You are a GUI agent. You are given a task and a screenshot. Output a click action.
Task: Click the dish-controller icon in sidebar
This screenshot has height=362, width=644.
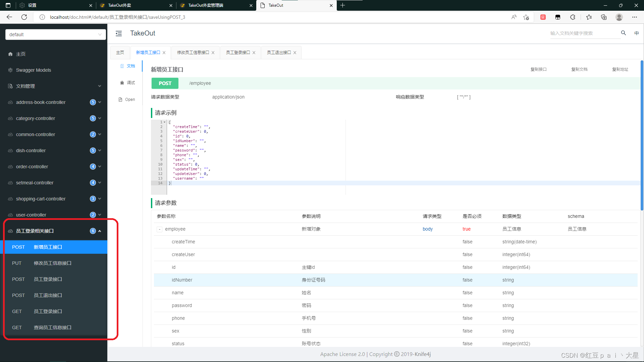10,150
